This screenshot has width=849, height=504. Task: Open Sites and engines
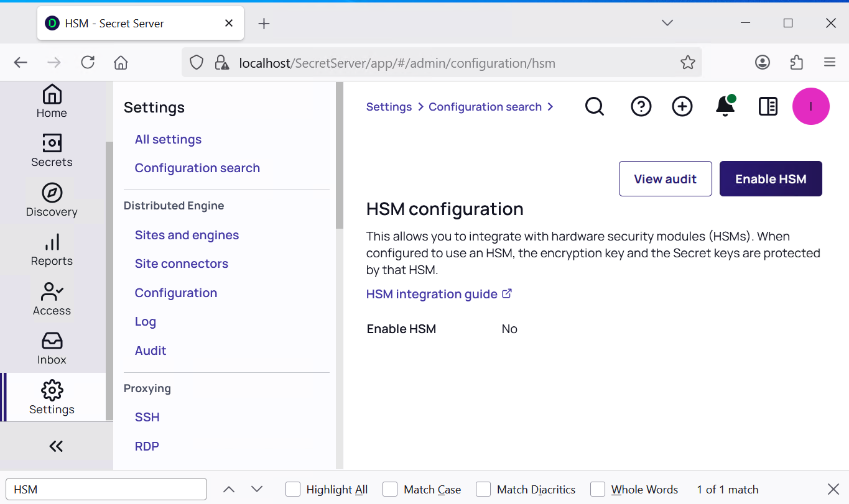pos(187,235)
